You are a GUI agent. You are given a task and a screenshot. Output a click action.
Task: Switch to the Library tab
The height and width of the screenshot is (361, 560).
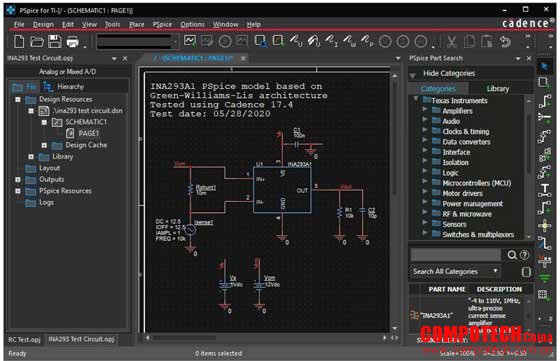498,89
